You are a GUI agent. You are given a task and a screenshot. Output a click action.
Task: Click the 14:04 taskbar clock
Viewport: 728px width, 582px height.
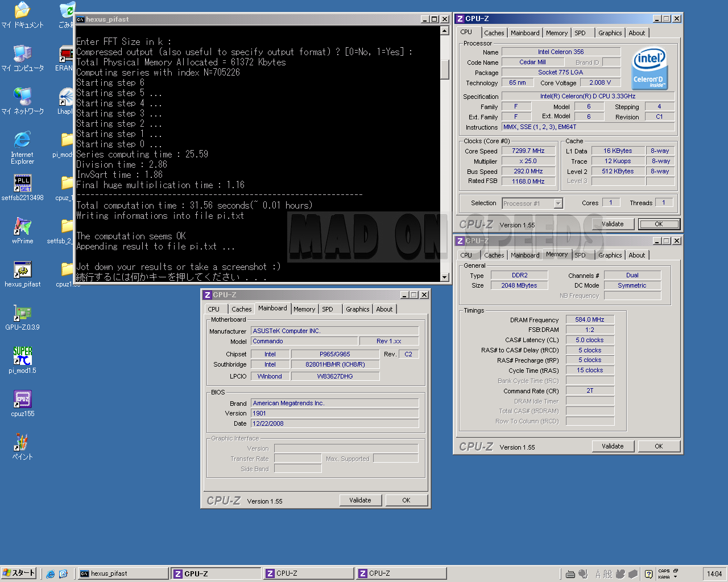point(714,574)
